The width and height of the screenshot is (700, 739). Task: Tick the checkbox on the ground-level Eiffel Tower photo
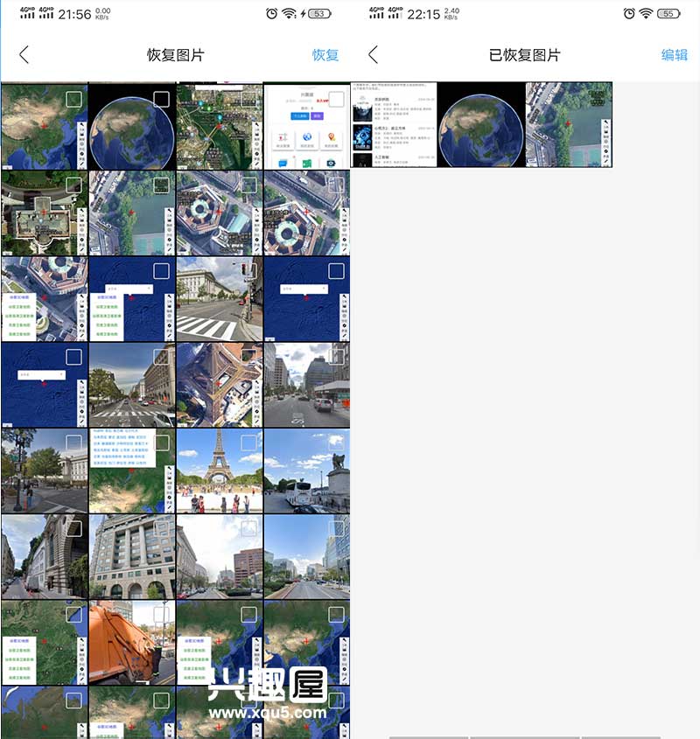(x=248, y=443)
